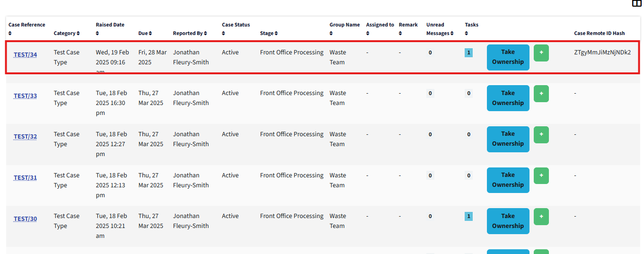Take Ownership of case TEST/32
Screen dimensions: 644x254
[508, 139]
